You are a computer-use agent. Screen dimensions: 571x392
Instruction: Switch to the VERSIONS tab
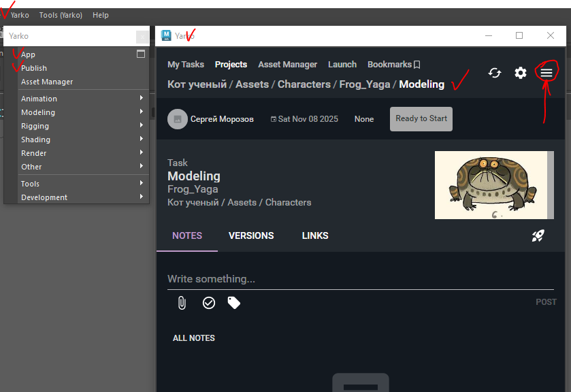251,235
